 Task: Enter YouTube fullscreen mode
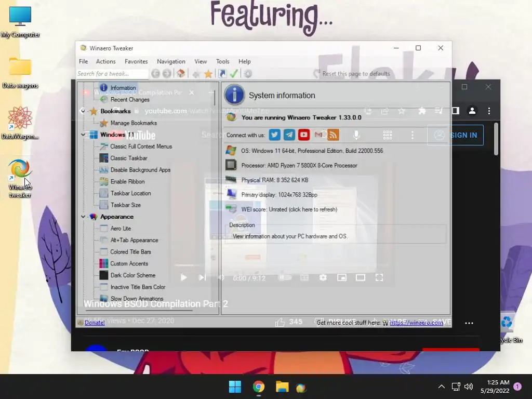coord(379,277)
